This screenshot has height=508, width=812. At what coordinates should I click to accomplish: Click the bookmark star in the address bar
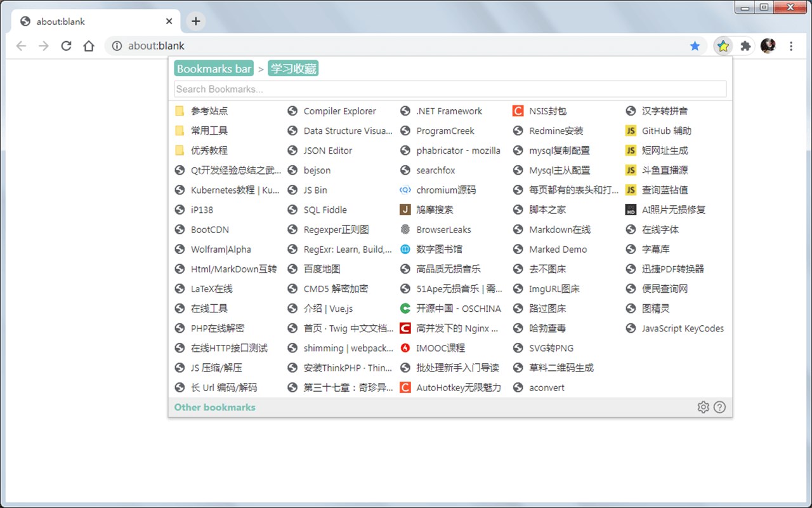click(x=695, y=46)
